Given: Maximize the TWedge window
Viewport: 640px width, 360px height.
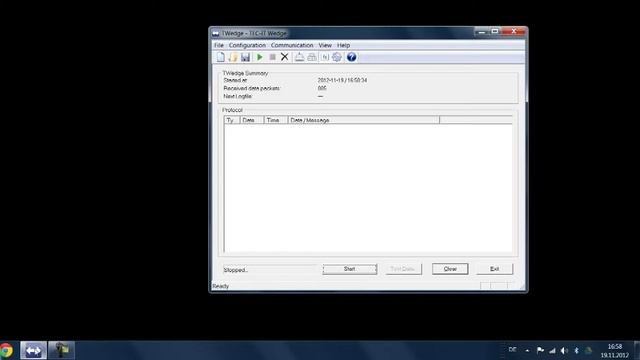Looking at the screenshot, I should (495, 31).
